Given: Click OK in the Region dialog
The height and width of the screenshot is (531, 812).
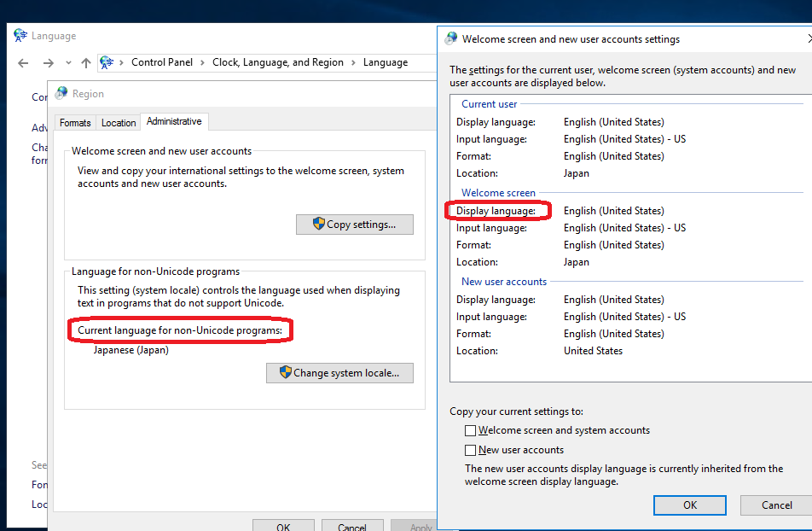Looking at the screenshot, I should click(x=283, y=526).
